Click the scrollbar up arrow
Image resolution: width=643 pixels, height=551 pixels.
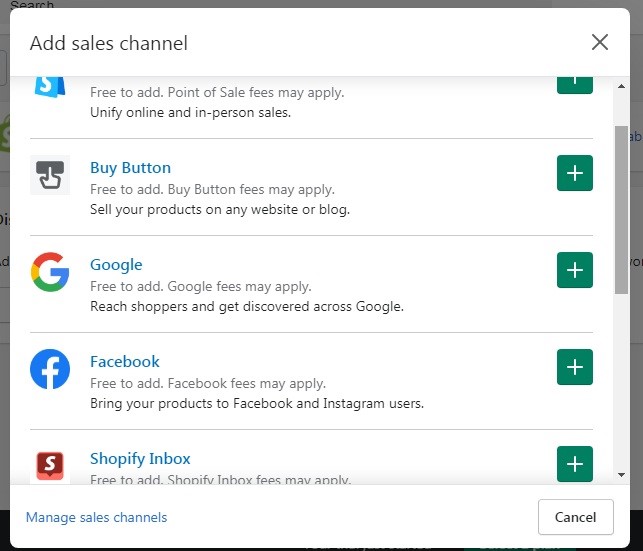(621, 86)
